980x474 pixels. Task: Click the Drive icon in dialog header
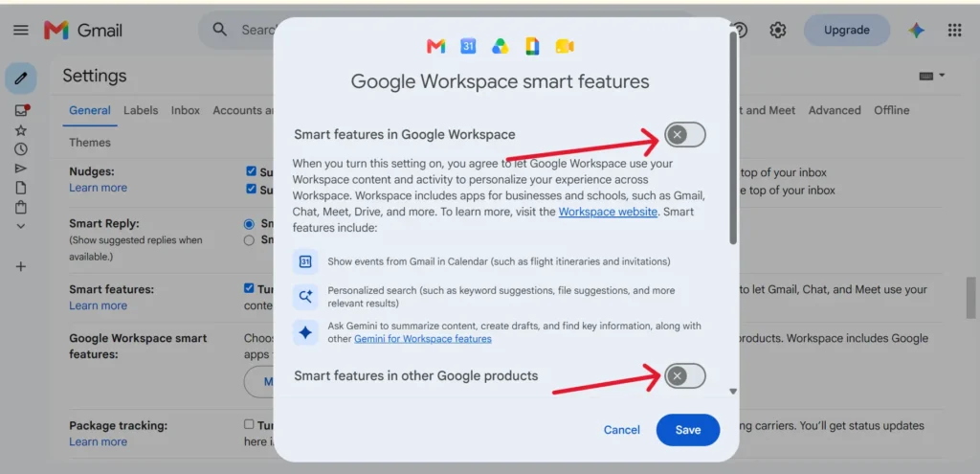[500, 46]
